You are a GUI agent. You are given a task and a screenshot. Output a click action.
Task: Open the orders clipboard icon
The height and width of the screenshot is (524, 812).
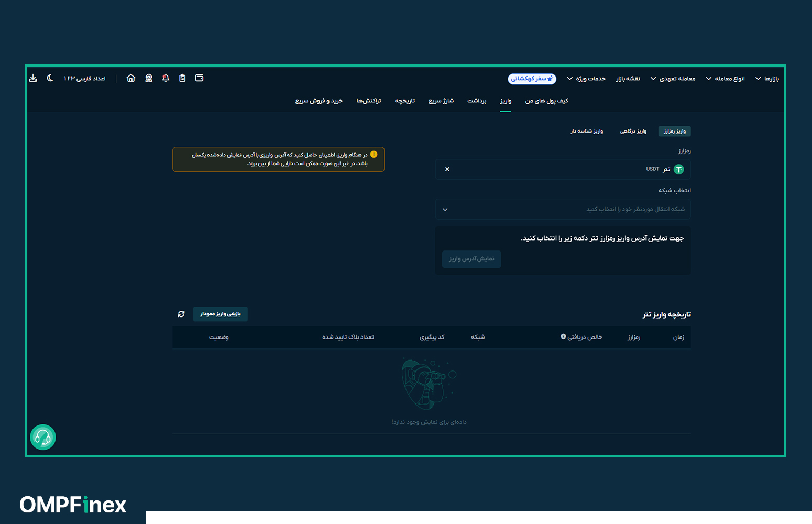tap(182, 78)
